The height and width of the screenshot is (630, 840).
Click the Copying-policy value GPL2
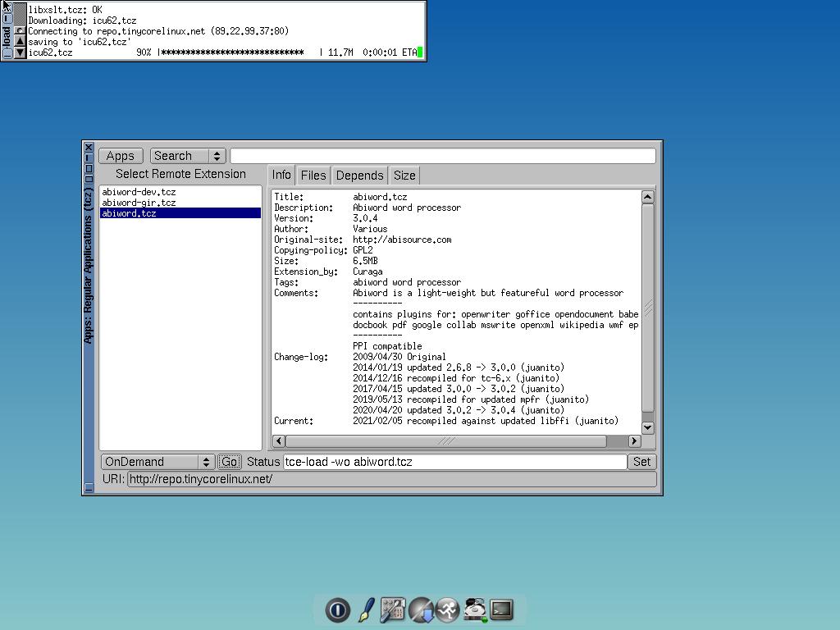pos(363,250)
